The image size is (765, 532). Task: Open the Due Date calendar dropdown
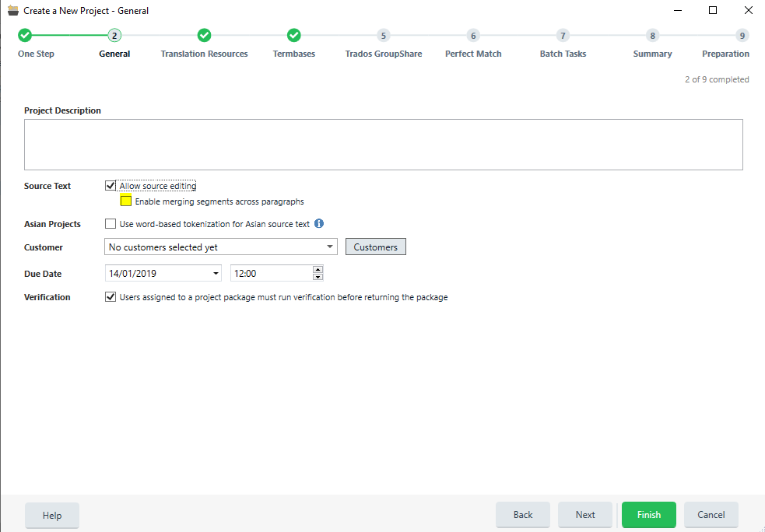tap(216, 274)
